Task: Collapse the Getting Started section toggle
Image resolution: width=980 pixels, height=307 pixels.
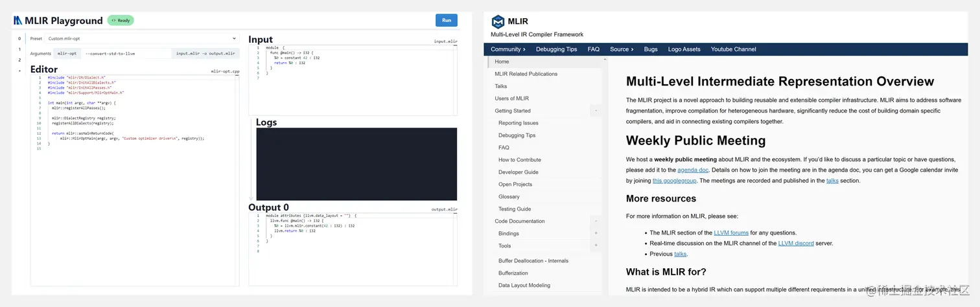Action: tap(596, 111)
